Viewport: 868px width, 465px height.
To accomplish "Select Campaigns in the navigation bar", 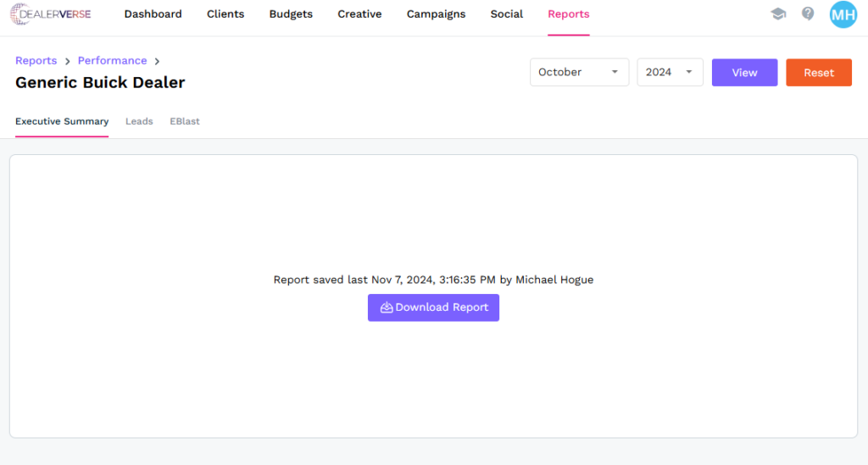I will 436,14.
